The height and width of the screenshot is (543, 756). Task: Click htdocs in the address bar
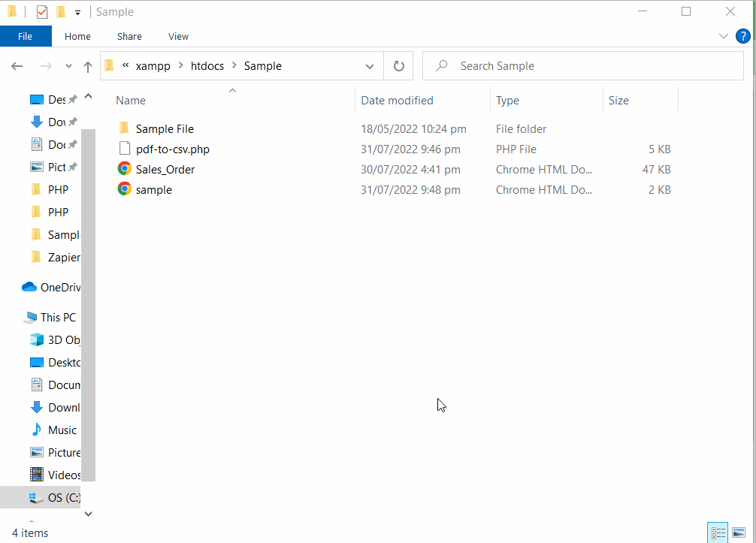tap(207, 66)
